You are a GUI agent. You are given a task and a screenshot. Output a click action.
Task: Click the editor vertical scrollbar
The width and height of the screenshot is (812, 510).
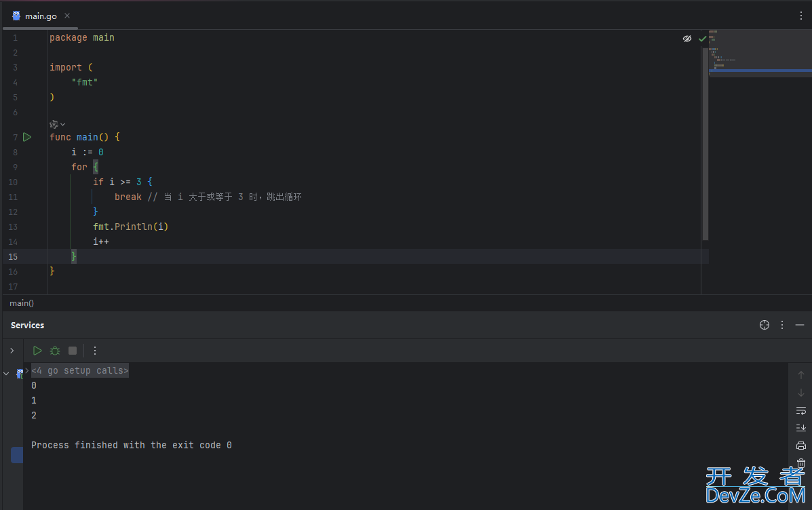[705, 144]
